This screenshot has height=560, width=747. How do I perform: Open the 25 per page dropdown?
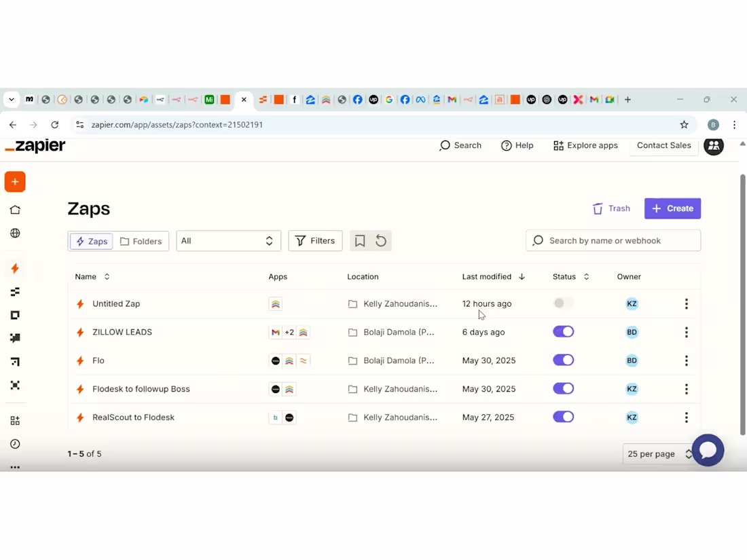659,454
